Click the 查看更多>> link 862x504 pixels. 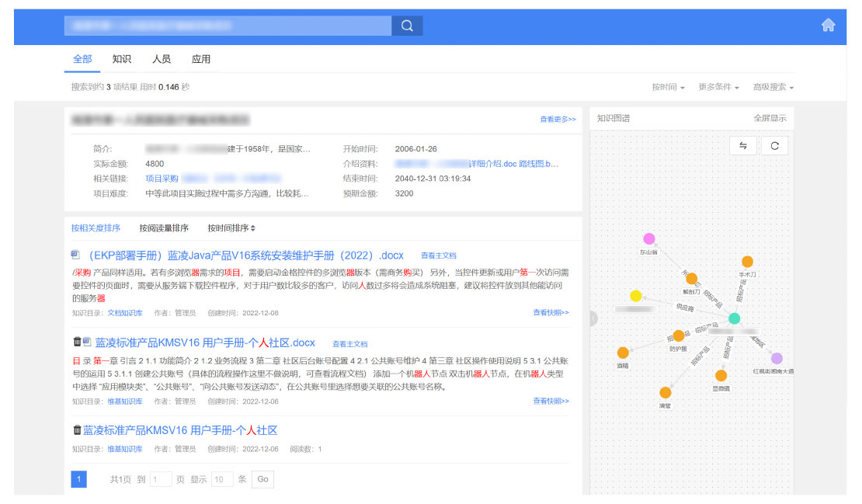point(558,120)
